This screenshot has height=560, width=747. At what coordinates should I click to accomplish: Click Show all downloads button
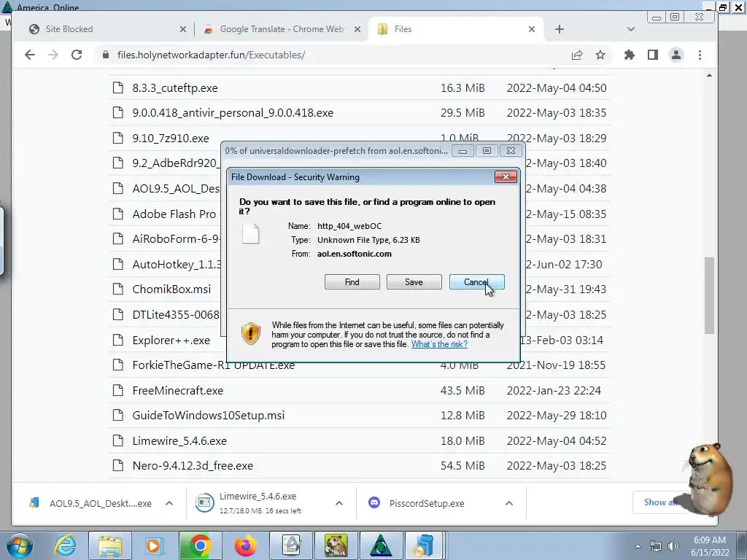tap(660, 502)
